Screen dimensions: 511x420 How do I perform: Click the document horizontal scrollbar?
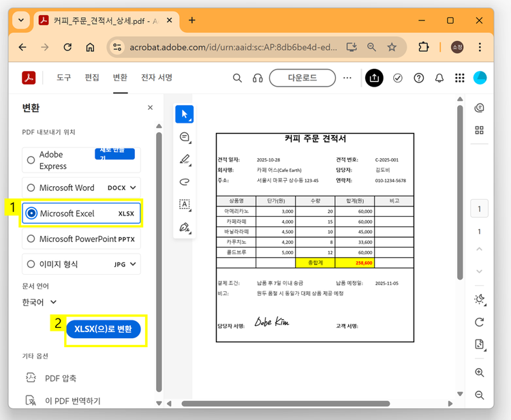click(x=285, y=404)
